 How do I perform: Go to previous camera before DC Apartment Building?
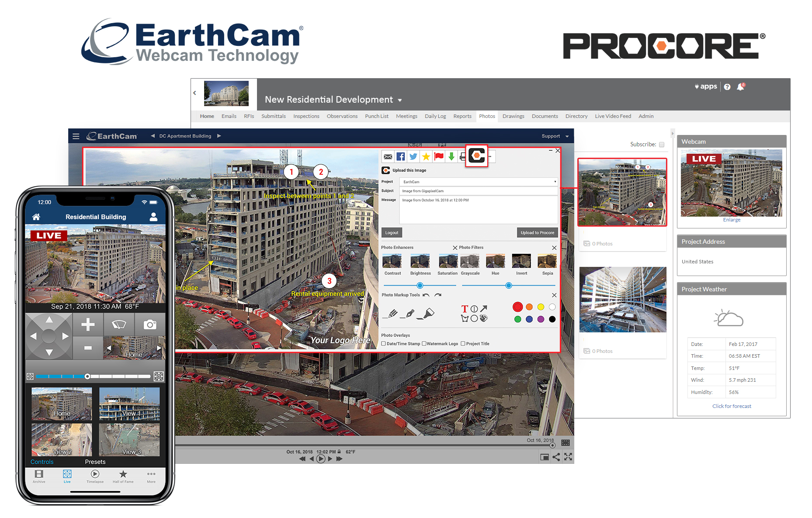(x=153, y=136)
